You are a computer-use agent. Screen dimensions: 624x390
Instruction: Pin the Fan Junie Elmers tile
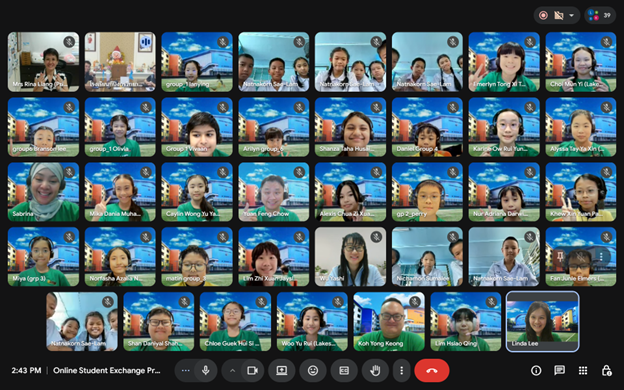coord(560,256)
